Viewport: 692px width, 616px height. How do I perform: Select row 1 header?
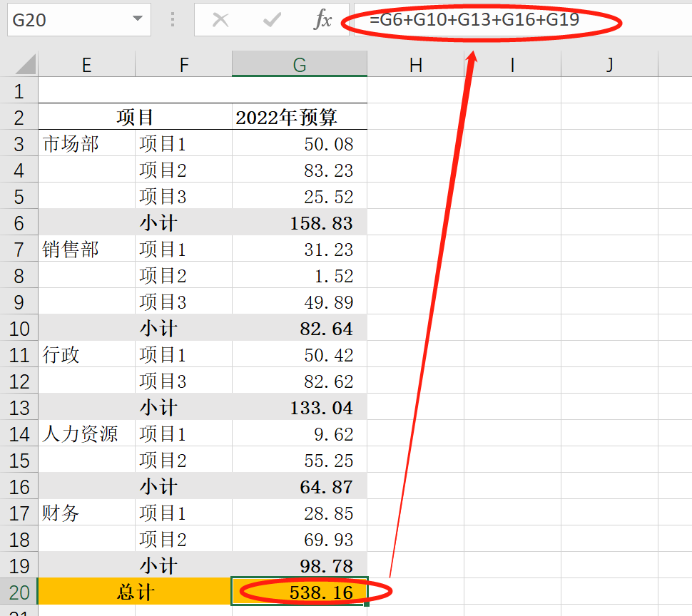tap(19, 91)
